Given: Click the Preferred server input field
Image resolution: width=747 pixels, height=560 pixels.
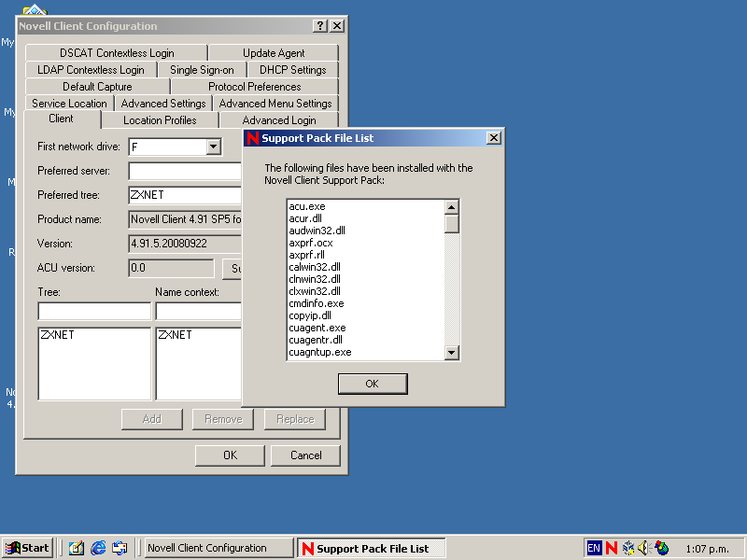Looking at the screenshot, I should [x=185, y=171].
